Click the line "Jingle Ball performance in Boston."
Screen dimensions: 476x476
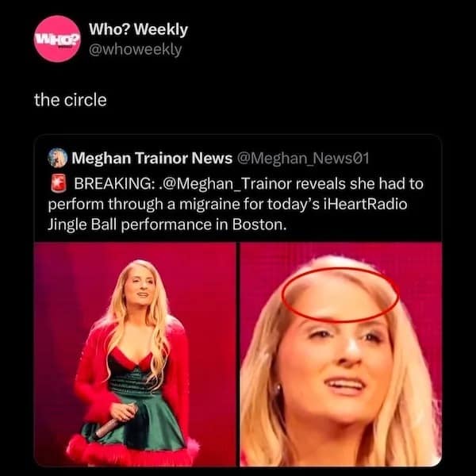[167, 225]
